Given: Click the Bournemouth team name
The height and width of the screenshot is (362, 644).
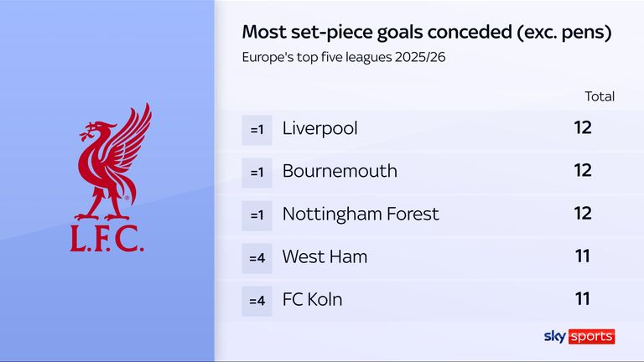Looking at the screenshot, I should tap(340, 172).
